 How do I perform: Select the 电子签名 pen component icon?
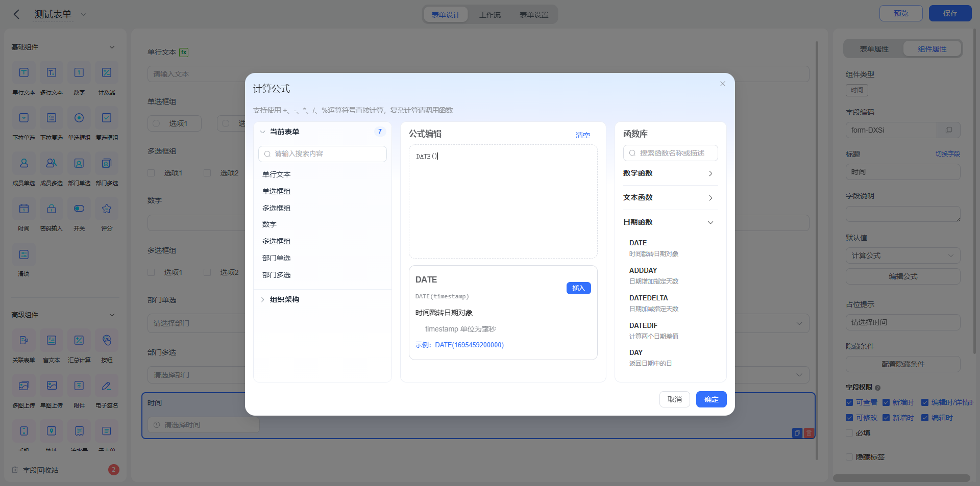point(107,386)
